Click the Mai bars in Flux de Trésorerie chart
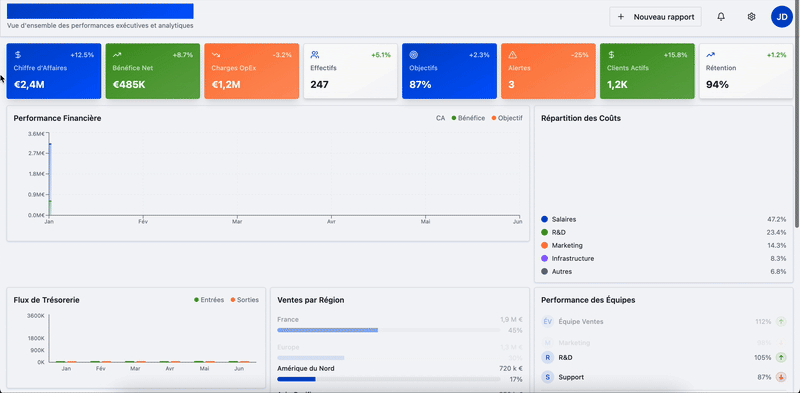This screenshot has height=393, width=800. pyautogui.click(x=205, y=361)
